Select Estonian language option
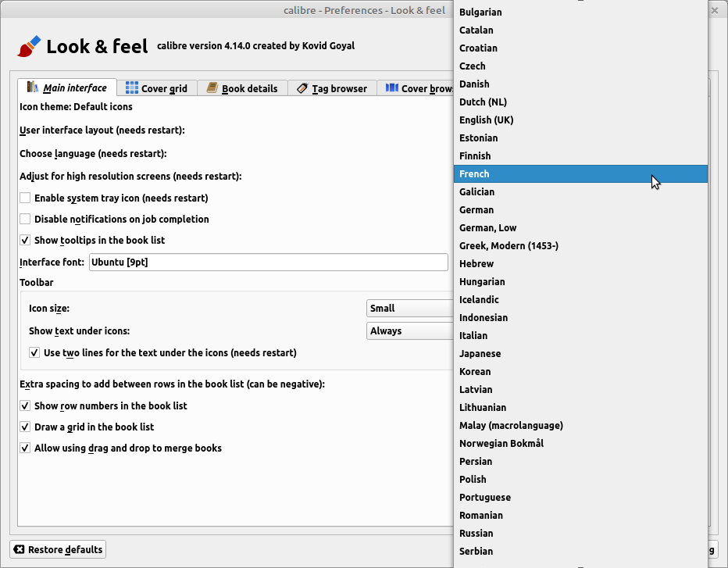 (580, 138)
